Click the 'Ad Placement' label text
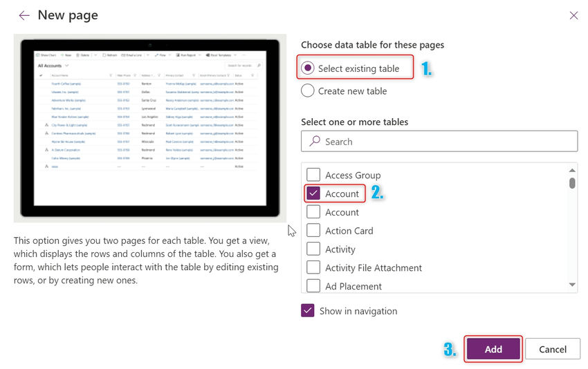Screen dimensions: 588x369 click(353, 286)
